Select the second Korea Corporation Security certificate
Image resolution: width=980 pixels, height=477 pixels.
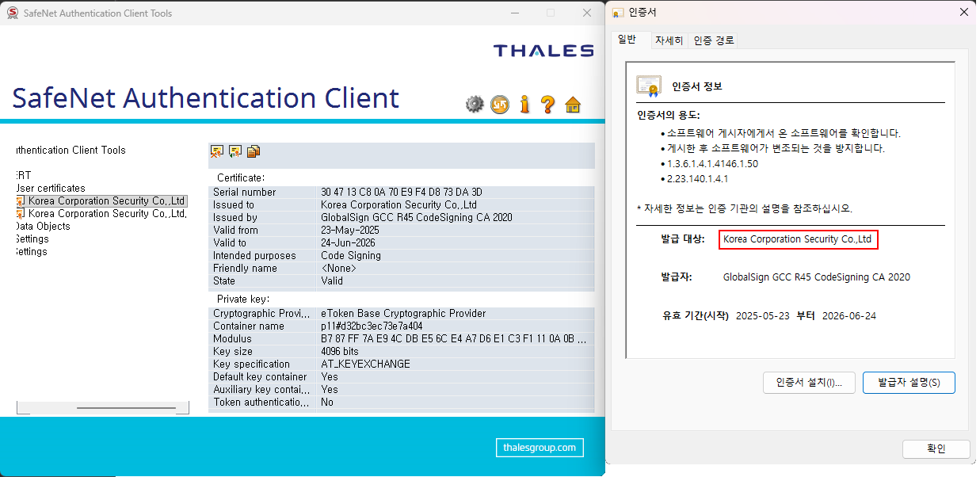(x=106, y=214)
